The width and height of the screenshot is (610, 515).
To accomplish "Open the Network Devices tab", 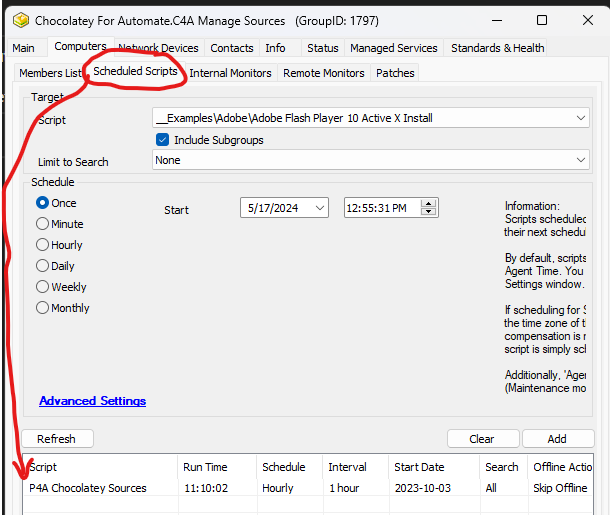I will tap(158, 48).
